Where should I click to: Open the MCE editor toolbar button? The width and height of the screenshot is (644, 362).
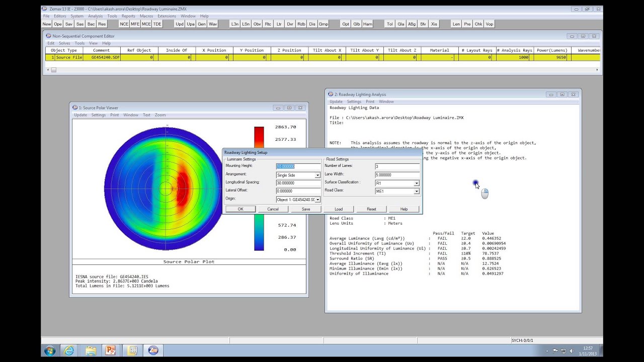pos(146,24)
